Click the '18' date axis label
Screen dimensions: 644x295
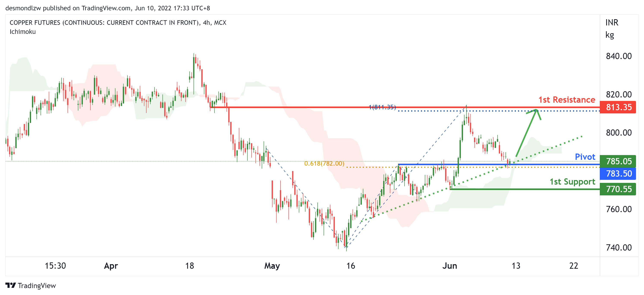point(189,266)
